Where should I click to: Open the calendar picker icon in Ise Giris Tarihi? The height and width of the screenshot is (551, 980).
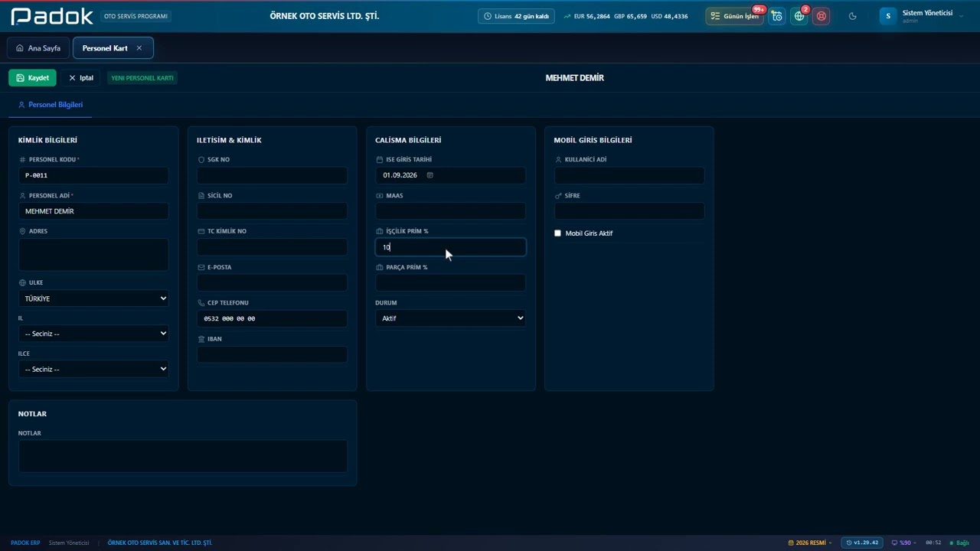(x=430, y=175)
